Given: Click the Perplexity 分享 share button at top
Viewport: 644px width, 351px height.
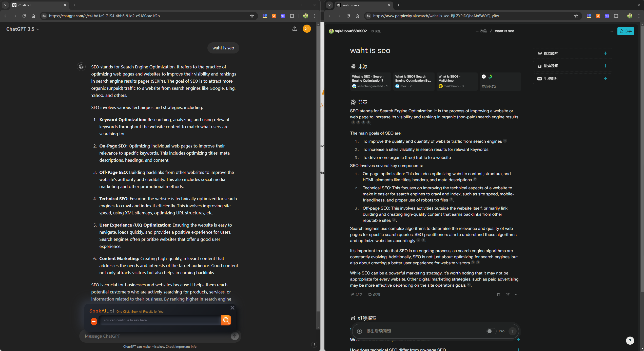Looking at the screenshot, I should (625, 31).
